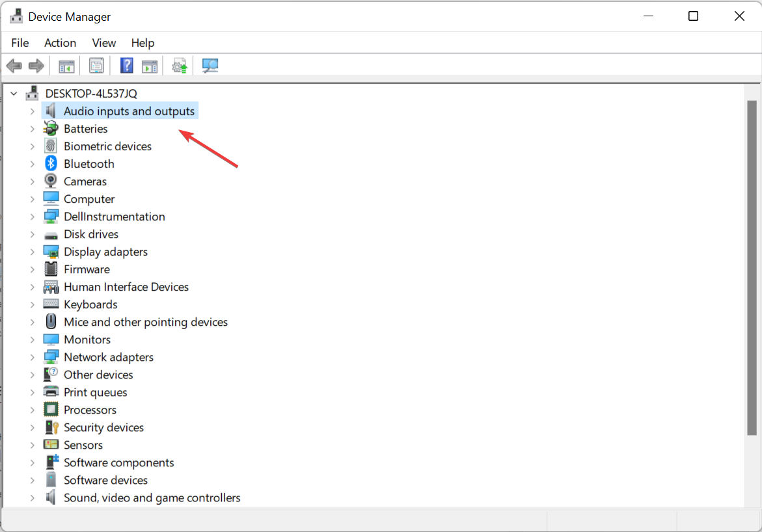Image resolution: width=762 pixels, height=532 pixels.
Task: Click the Device Manager title bar icon
Action: [x=16, y=16]
